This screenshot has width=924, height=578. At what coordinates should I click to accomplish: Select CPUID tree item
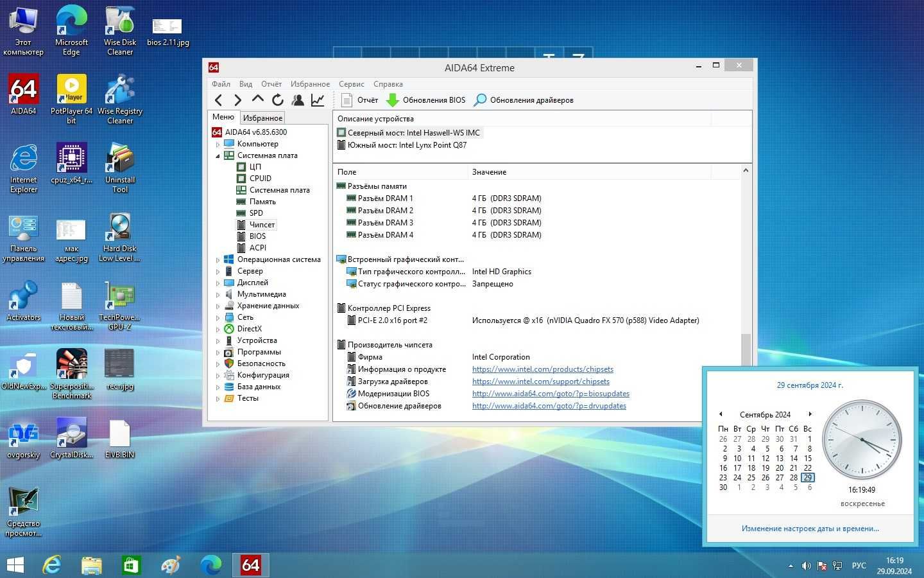[261, 178]
